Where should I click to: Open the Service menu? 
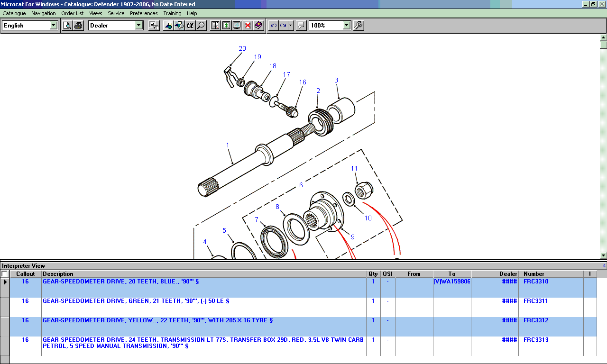coord(116,13)
